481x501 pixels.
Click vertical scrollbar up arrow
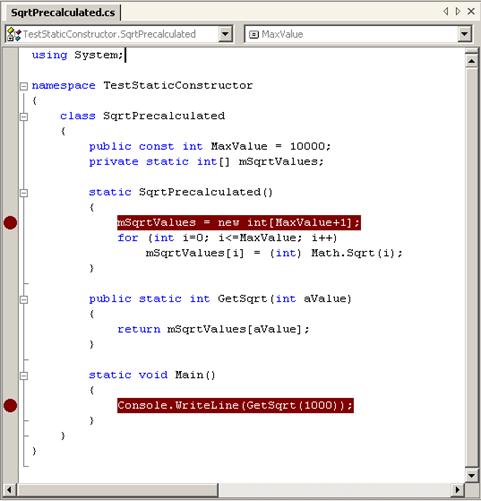[471, 61]
